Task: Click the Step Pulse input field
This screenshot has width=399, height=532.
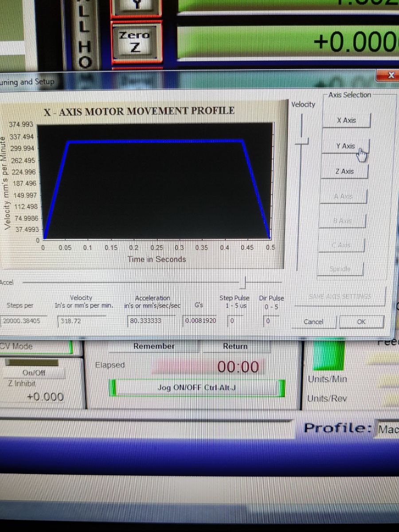Action: pos(235,320)
